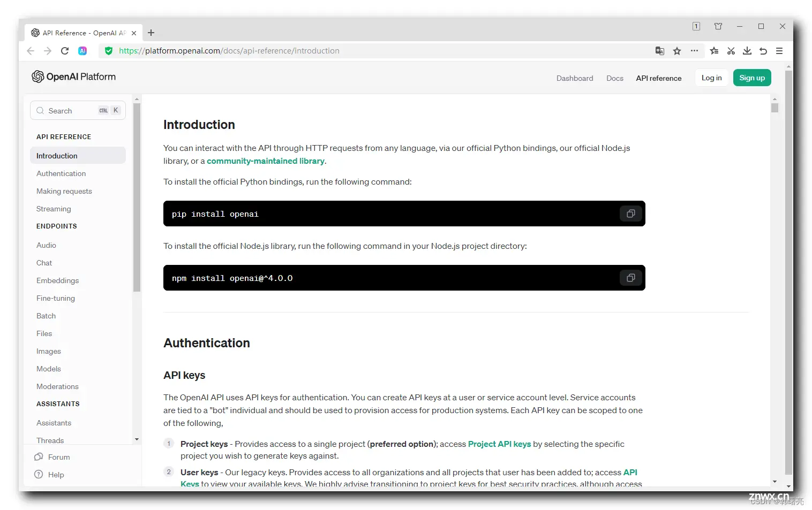Reload the current page

pos(65,51)
